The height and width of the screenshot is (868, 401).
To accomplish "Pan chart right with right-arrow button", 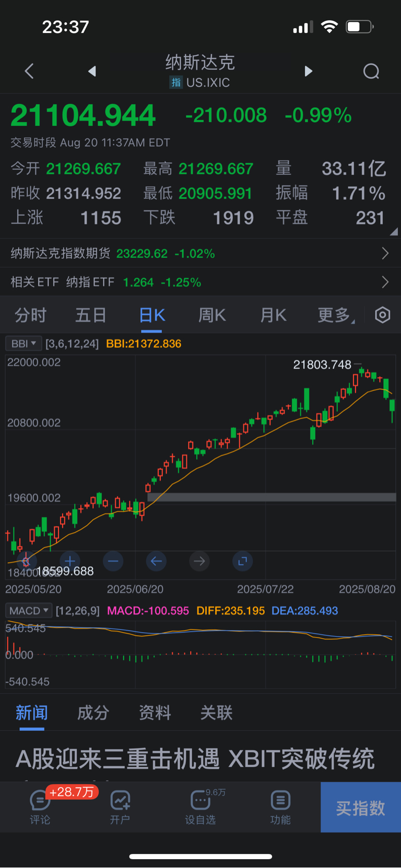I will click(x=199, y=561).
